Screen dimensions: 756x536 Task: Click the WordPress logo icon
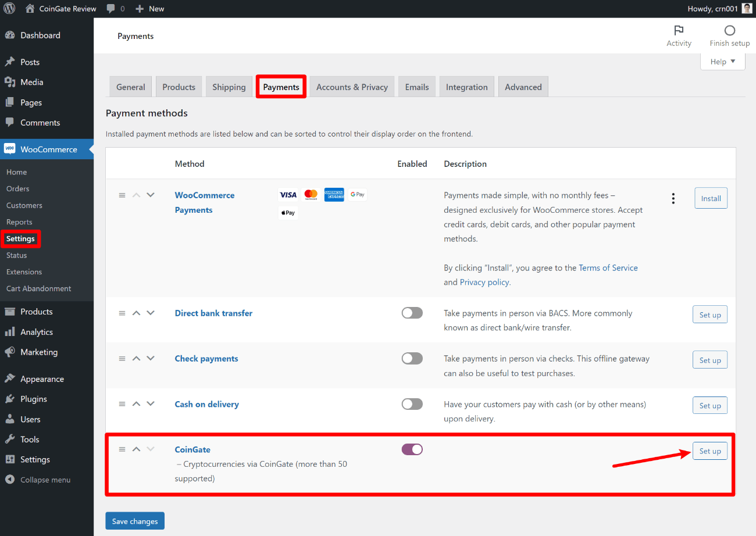(x=9, y=9)
